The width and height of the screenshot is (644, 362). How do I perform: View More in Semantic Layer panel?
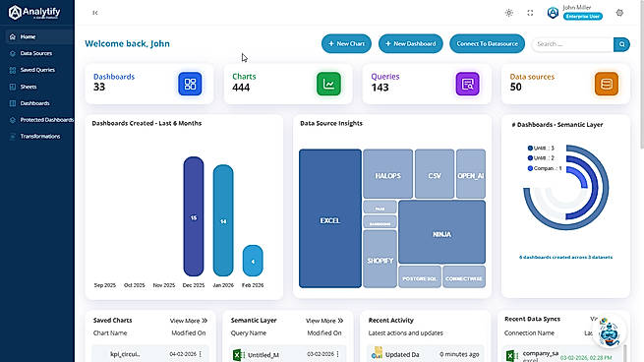[x=324, y=321]
